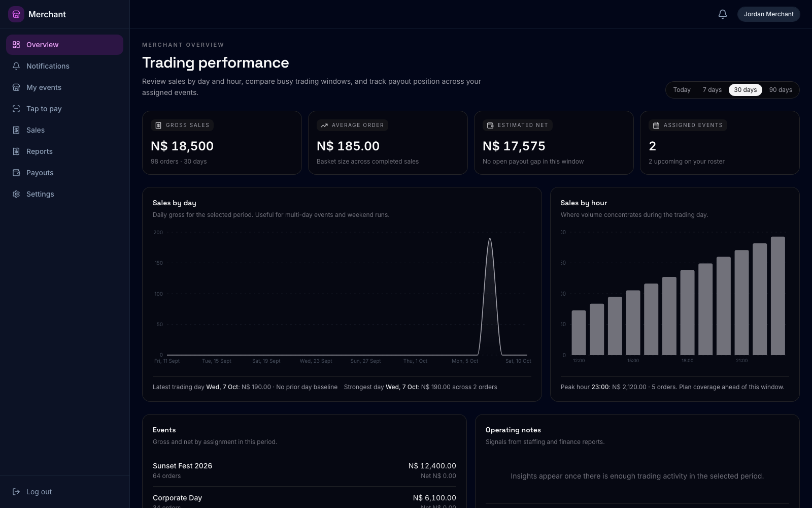Switch to the 90 days range
The height and width of the screenshot is (508, 812).
coord(781,90)
